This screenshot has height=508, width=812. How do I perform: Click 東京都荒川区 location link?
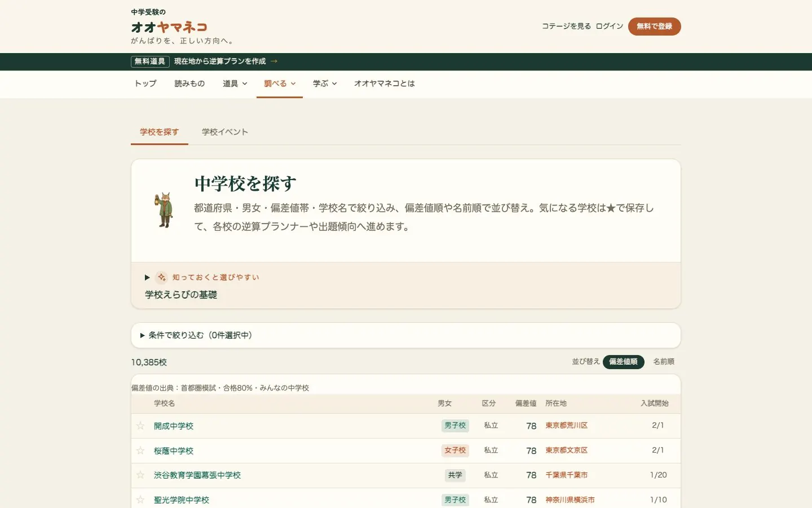[567, 426]
